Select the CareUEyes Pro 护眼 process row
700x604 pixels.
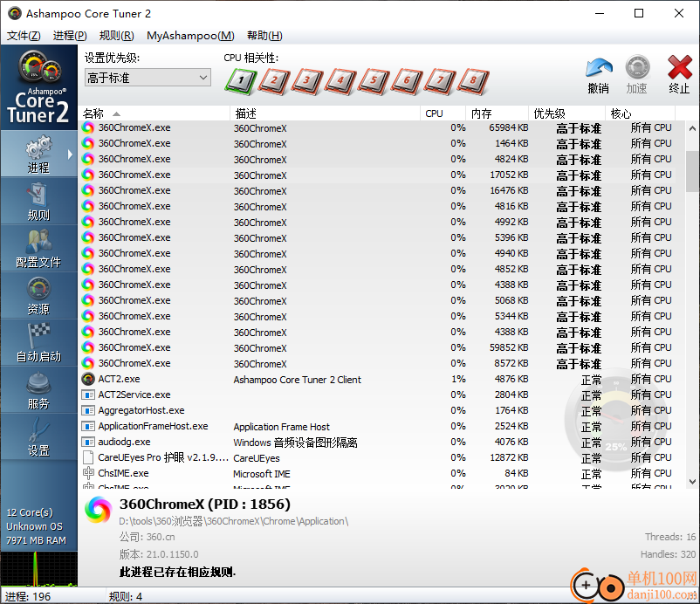[x=377, y=457]
